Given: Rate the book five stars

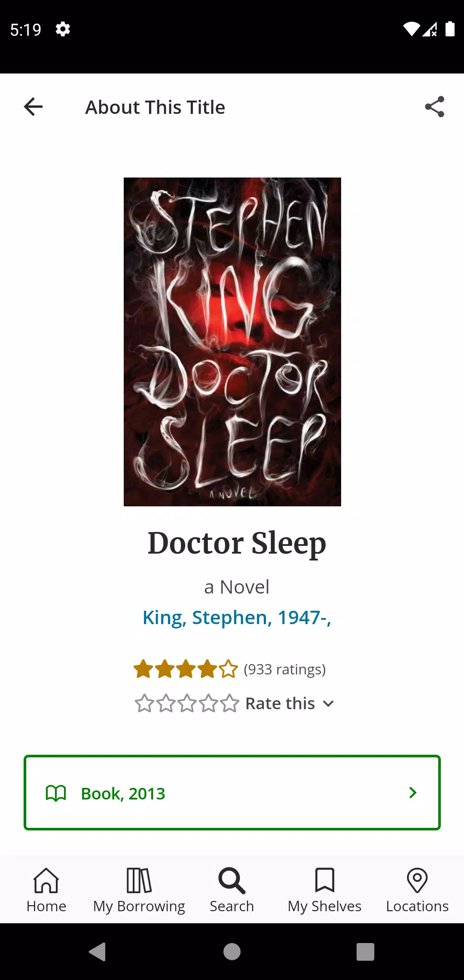Looking at the screenshot, I should (x=229, y=704).
